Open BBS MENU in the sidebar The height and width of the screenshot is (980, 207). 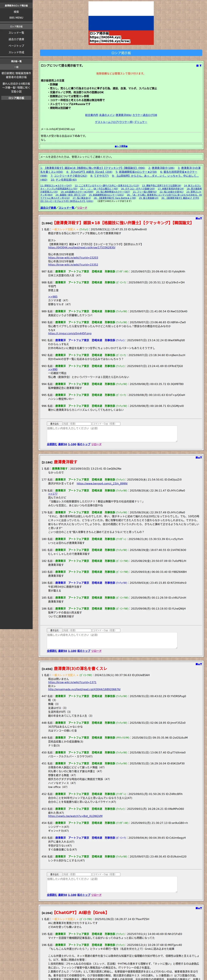[16, 18]
